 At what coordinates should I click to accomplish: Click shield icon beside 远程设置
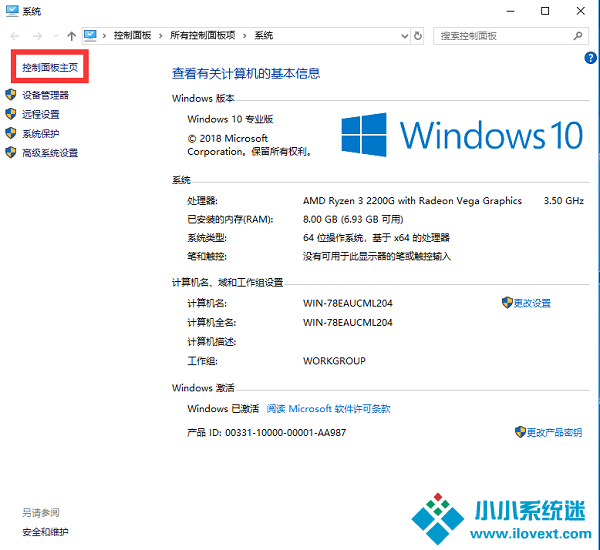coord(11,114)
